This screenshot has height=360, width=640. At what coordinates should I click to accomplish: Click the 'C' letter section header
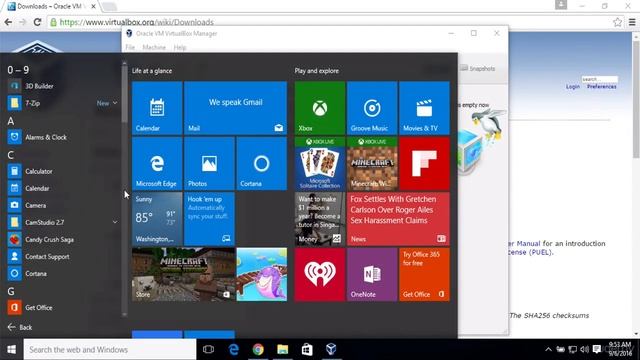click(x=11, y=155)
